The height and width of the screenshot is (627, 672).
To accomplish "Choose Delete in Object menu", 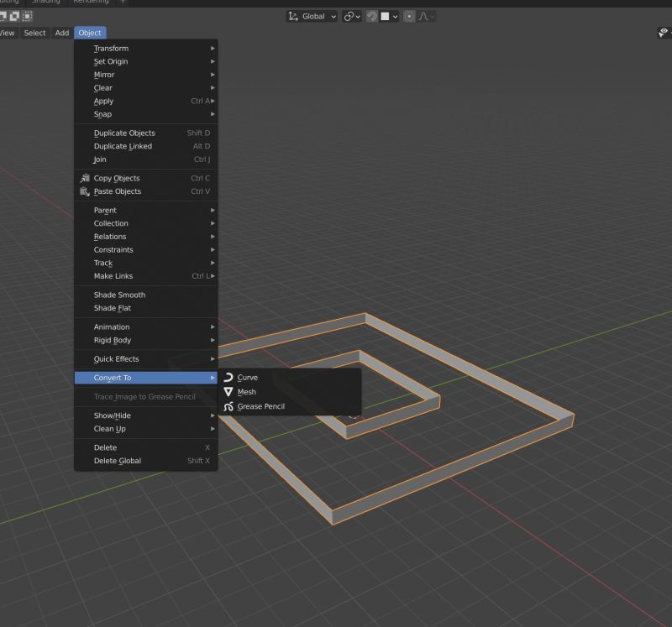I will coord(146,447).
